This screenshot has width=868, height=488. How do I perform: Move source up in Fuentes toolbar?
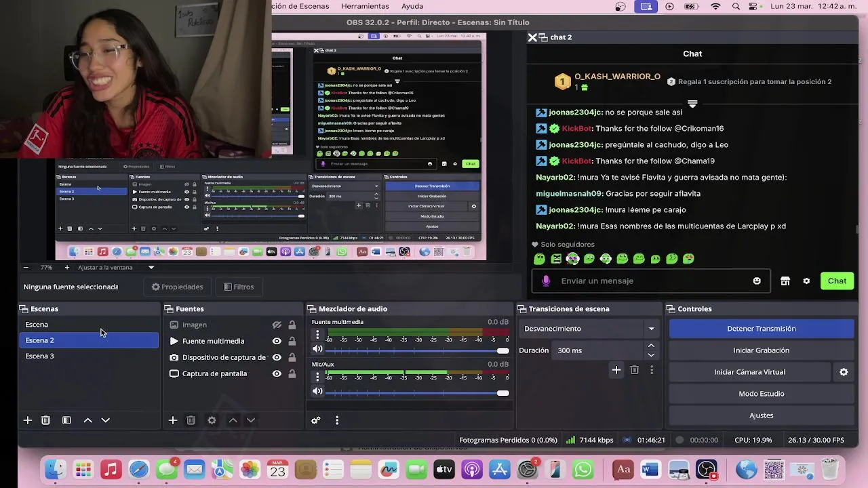[x=233, y=420]
